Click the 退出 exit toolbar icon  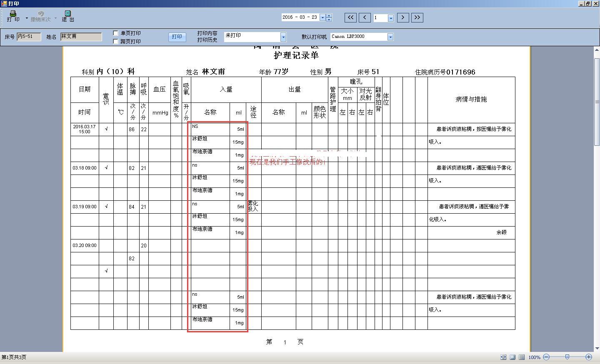pyautogui.click(x=68, y=16)
